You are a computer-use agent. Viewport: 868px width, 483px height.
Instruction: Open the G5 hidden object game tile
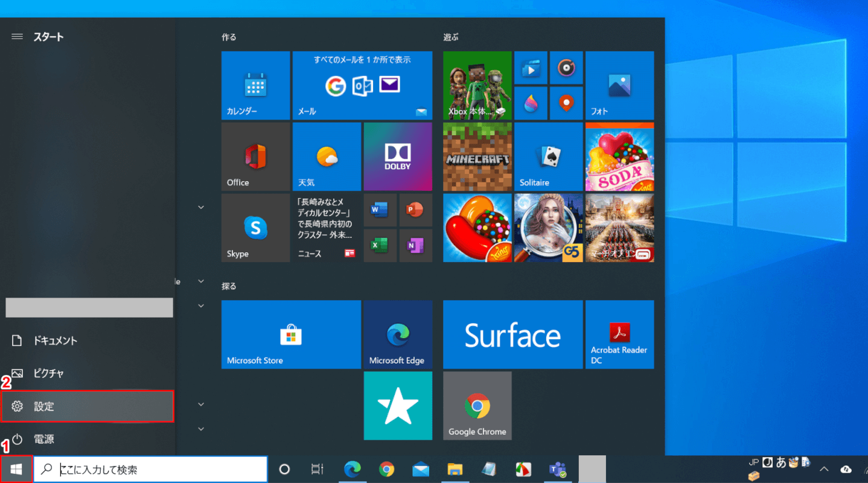point(549,228)
